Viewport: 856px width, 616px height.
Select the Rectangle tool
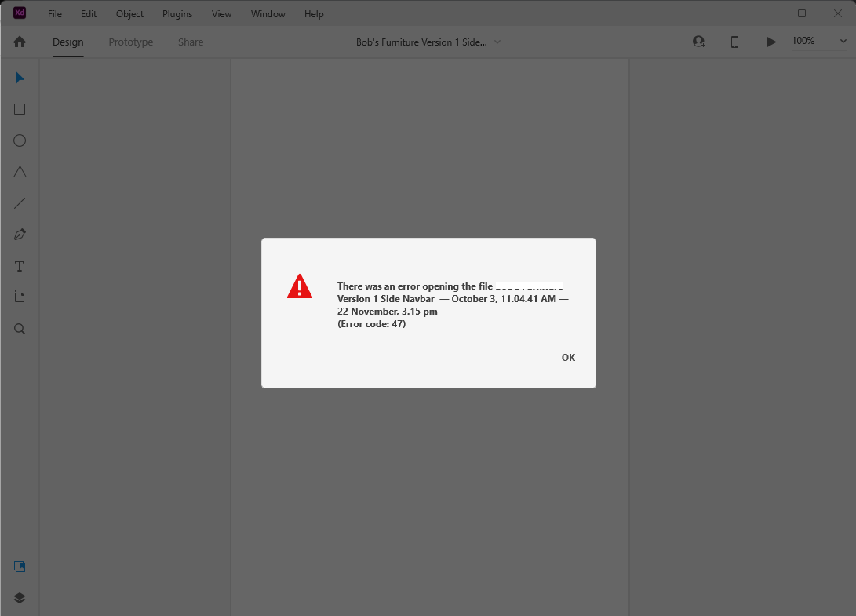tap(20, 109)
